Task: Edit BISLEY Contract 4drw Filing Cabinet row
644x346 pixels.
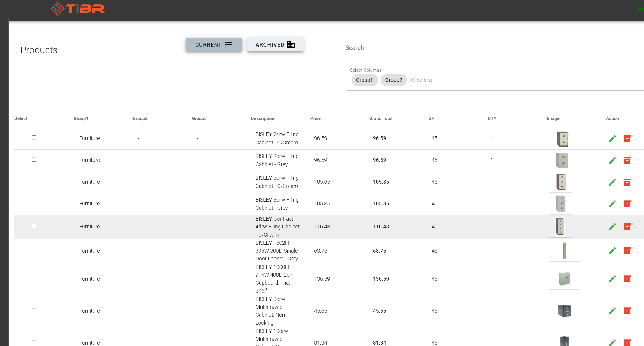Action: 612,227
